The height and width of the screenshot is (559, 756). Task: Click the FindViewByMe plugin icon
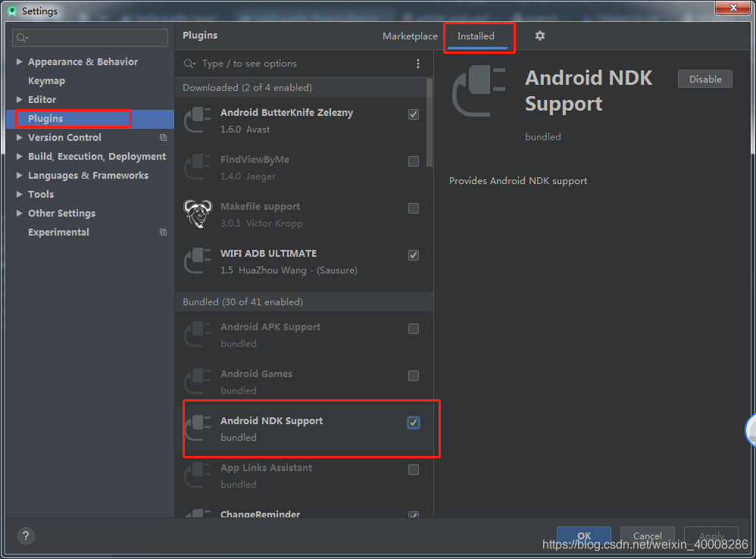pos(198,167)
